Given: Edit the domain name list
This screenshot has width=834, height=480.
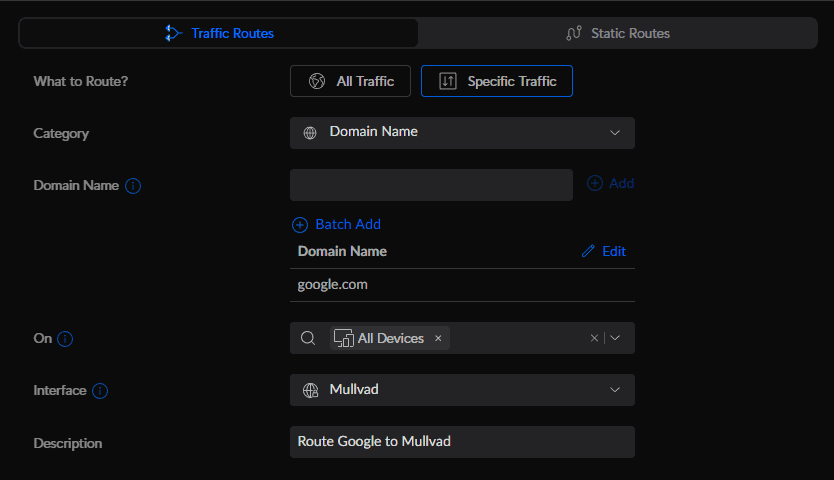Looking at the screenshot, I should point(604,251).
